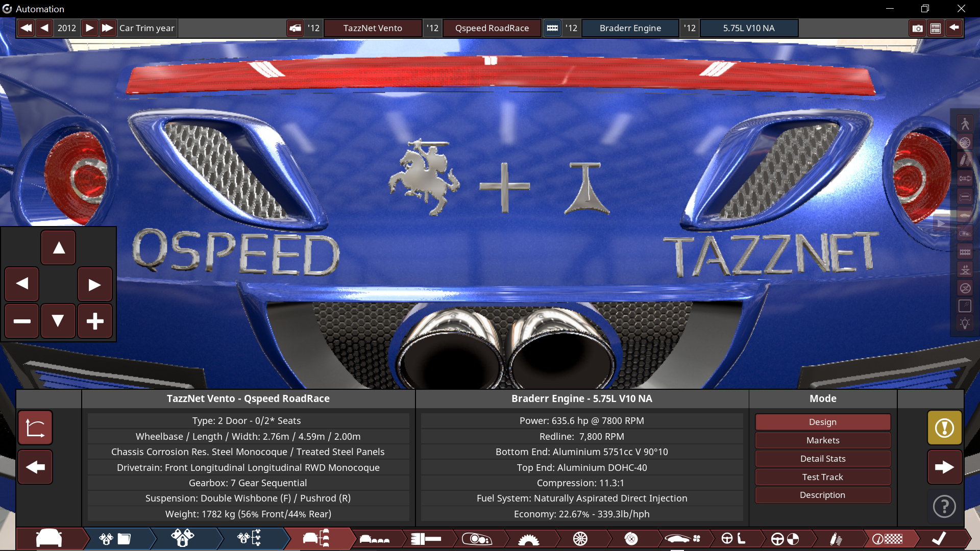Rotate camera right with the right arrow
Image resolution: width=980 pixels, height=551 pixels.
coord(95,284)
